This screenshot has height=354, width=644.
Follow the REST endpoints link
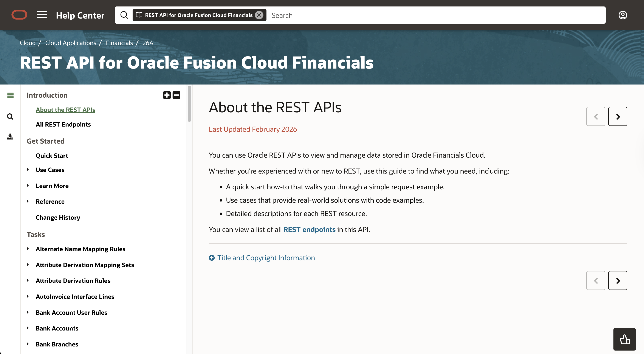309,230
